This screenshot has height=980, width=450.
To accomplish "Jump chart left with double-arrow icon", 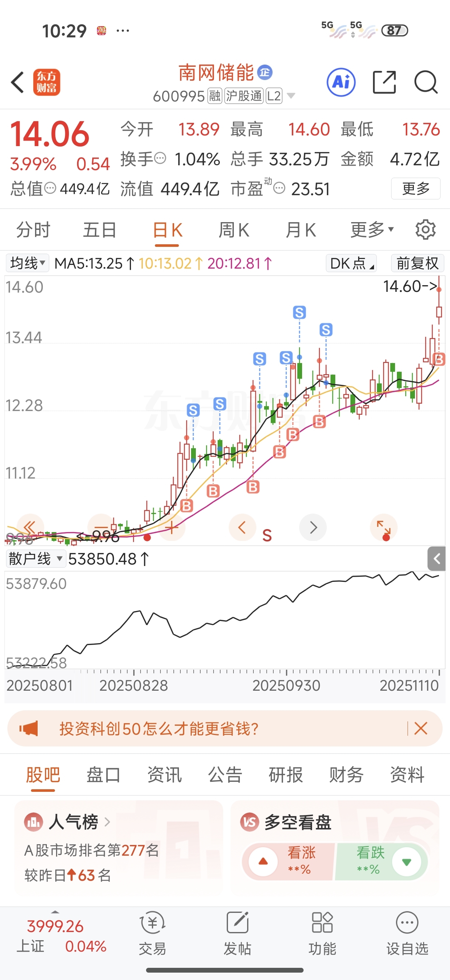I will point(31,527).
